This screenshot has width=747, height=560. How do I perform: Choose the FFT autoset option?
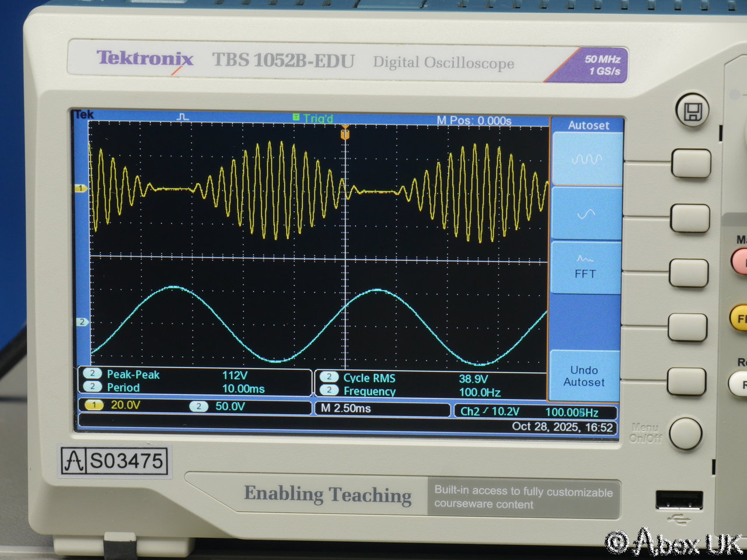(x=585, y=267)
